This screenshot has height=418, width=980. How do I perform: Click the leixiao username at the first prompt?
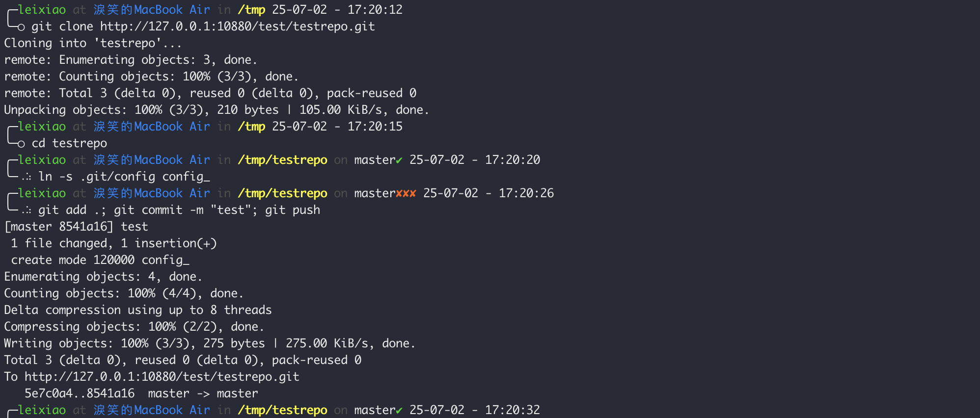42,10
